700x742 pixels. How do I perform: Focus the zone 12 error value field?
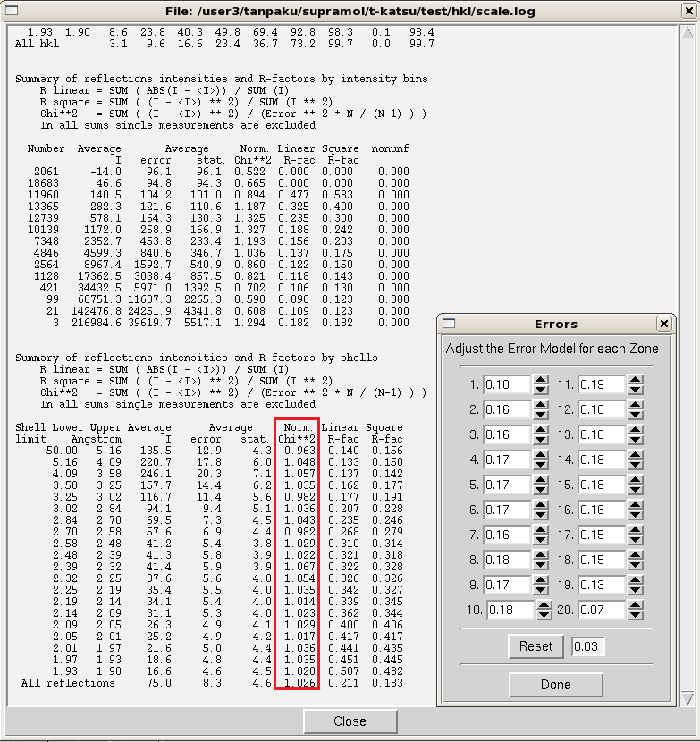coord(602,410)
